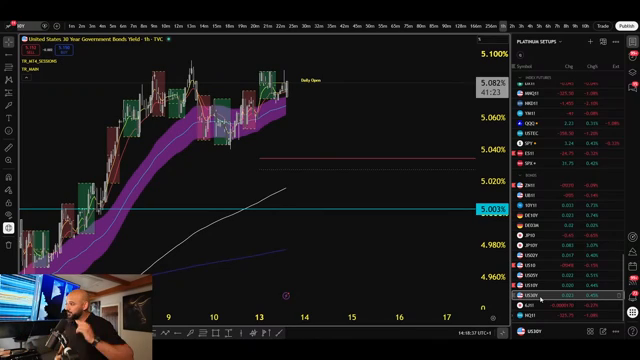The width and height of the screenshot is (640, 360).
Task: Click the lock all drawings icon
Action: [9, 203]
